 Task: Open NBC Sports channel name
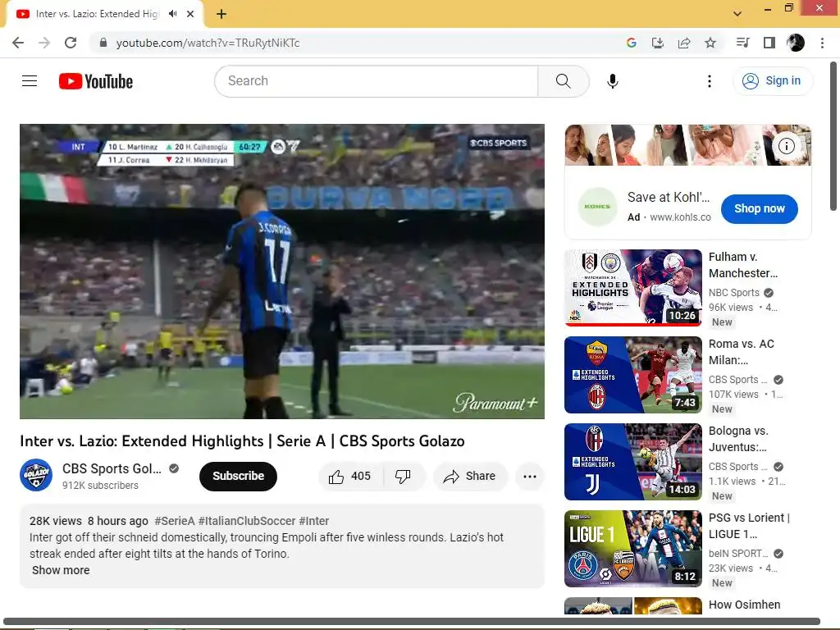[x=734, y=293]
